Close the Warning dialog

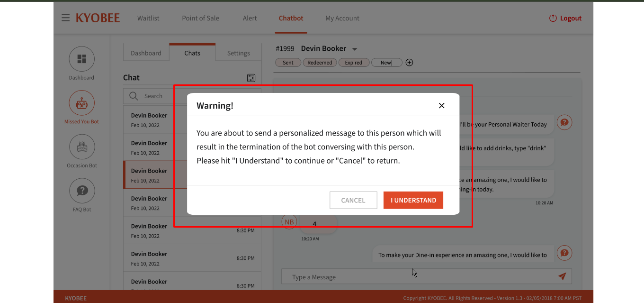441,105
